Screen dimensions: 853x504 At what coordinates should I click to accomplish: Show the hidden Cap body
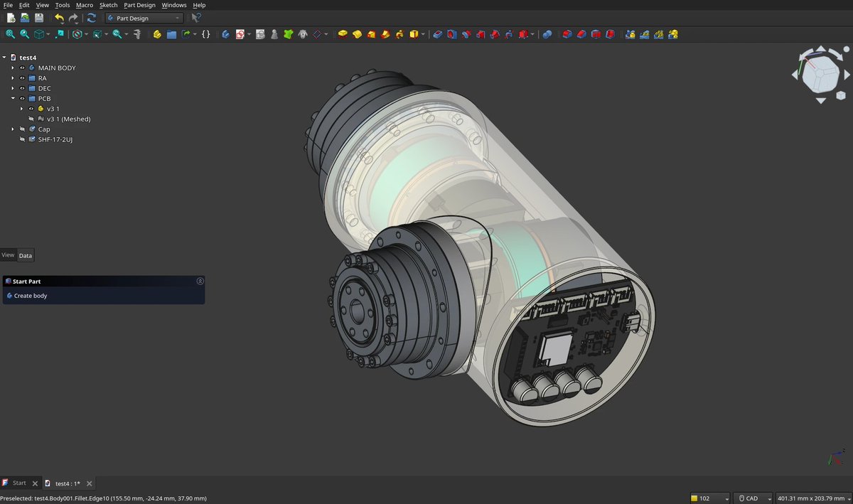point(22,129)
